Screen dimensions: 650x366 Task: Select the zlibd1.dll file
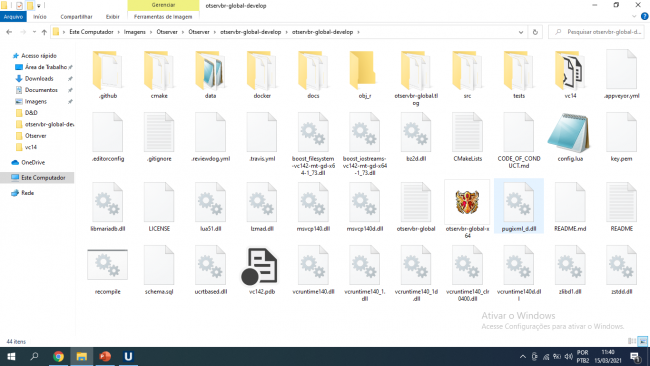pos(570,271)
